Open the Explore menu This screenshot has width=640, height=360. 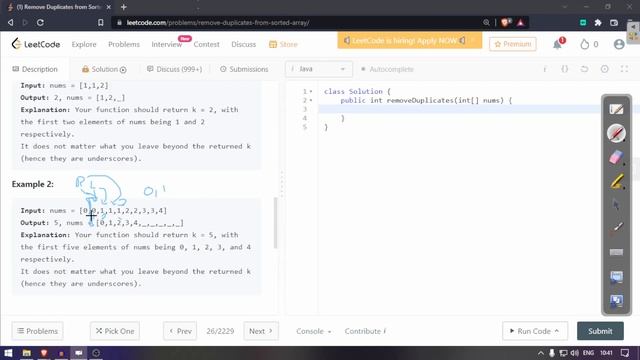pyautogui.click(x=84, y=44)
